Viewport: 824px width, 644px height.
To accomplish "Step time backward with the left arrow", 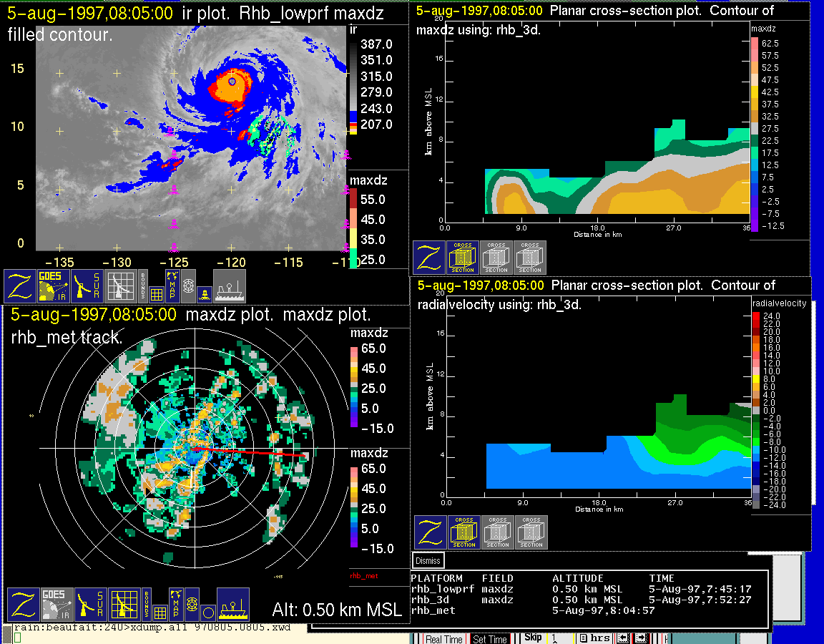I will (x=624, y=638).
